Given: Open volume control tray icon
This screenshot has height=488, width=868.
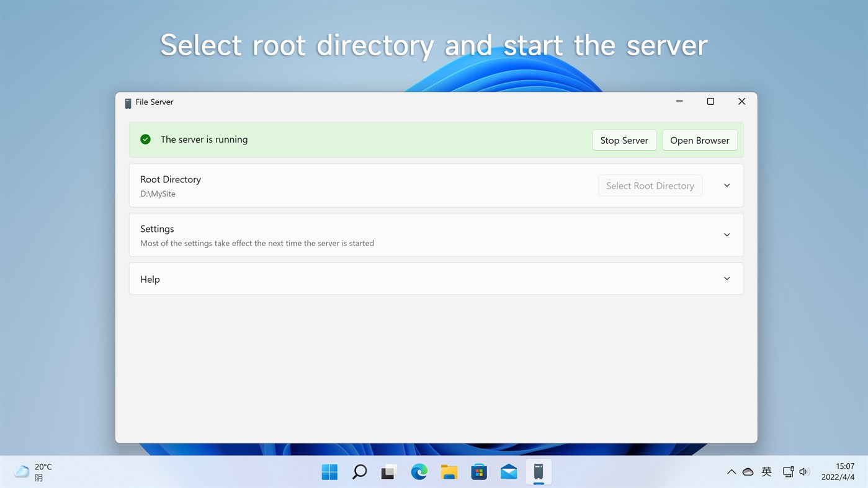Looking at the screenshot, I should click(804, 472).
